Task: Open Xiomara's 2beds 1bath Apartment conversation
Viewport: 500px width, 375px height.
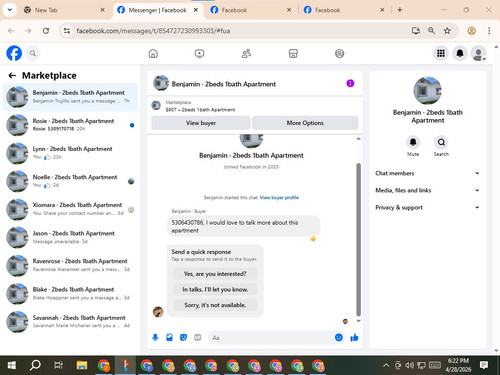Action: 70,209
